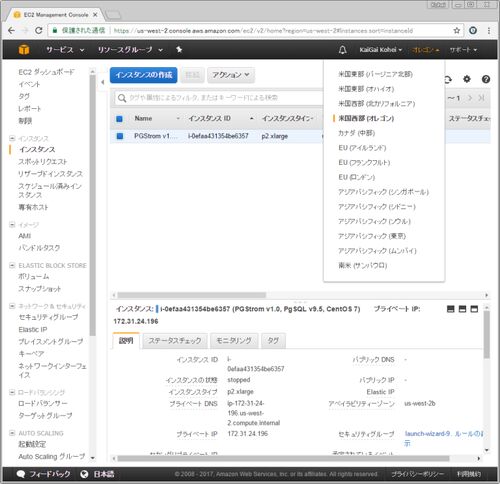Open the リソースグループ dropdown
The height and width of the screenshot is (484, 500).
(130, 50)
